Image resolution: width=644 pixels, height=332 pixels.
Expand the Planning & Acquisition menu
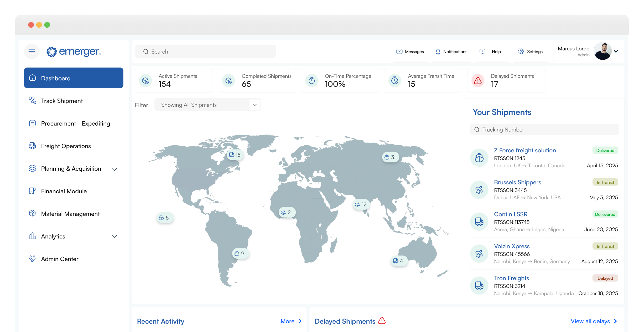pos(114,169)
